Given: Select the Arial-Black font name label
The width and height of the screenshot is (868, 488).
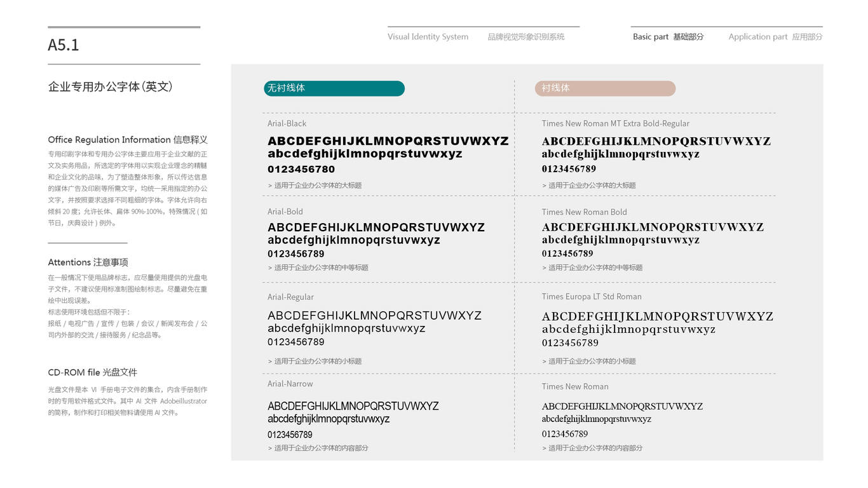Looking at the screenshot, I should (287, 123).
